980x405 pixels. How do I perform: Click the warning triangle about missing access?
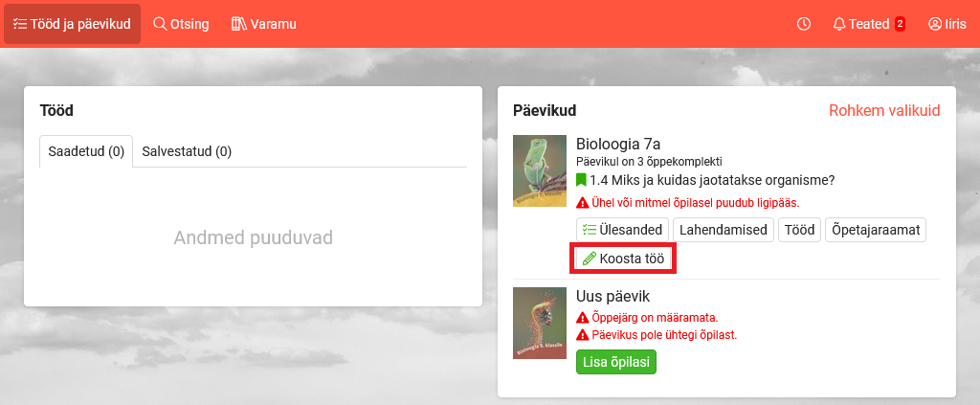[582, 203]
